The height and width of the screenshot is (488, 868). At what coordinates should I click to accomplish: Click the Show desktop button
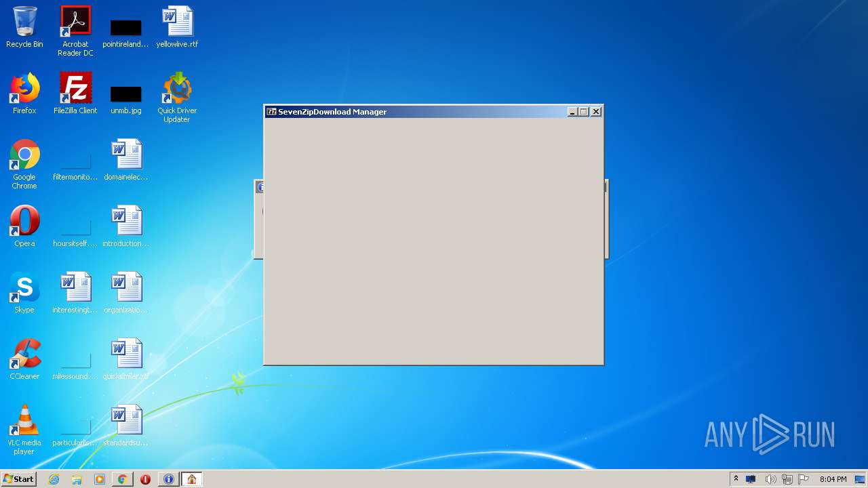point(861,479)
